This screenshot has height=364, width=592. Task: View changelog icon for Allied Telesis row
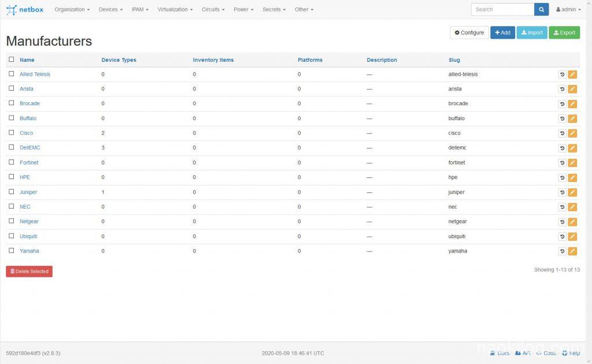(562, 75)
